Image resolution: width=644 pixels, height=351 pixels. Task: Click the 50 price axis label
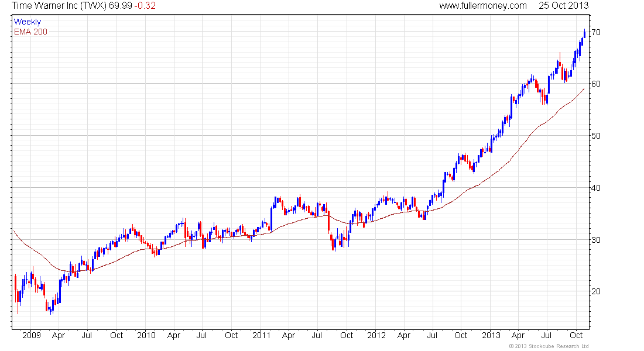[597, 136]
